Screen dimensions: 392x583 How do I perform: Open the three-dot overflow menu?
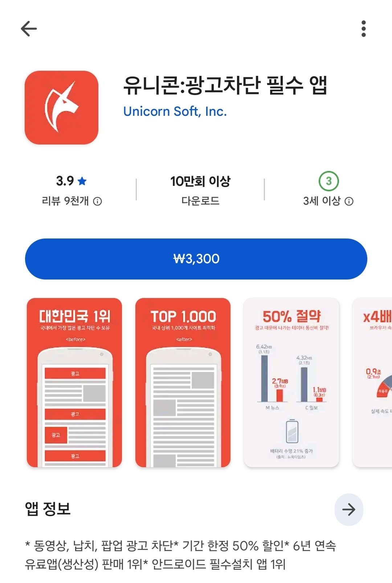[363, 29]
